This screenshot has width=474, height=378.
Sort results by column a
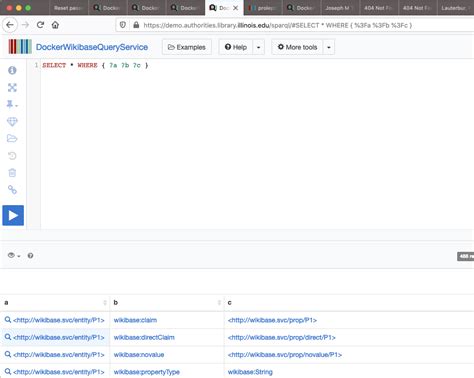coord(55,303)
